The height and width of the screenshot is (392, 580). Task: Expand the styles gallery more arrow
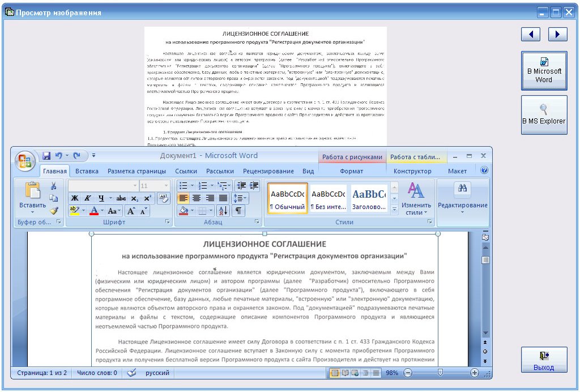[394, 210]
